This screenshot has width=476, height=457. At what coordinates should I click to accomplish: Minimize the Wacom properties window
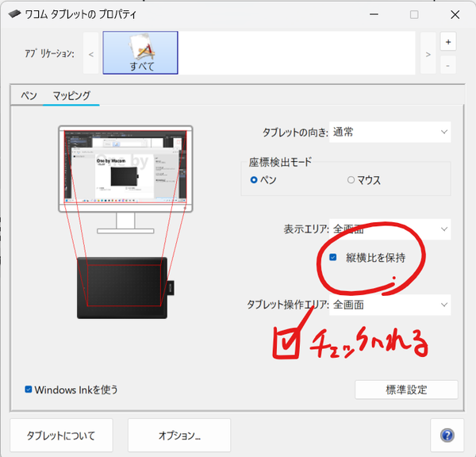pos(374,14)
